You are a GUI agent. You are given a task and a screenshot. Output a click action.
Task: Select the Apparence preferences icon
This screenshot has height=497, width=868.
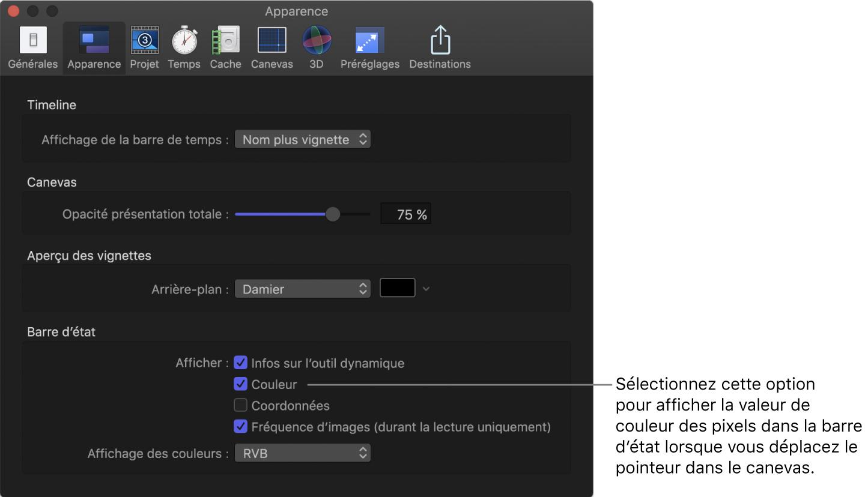pos(94,48)
